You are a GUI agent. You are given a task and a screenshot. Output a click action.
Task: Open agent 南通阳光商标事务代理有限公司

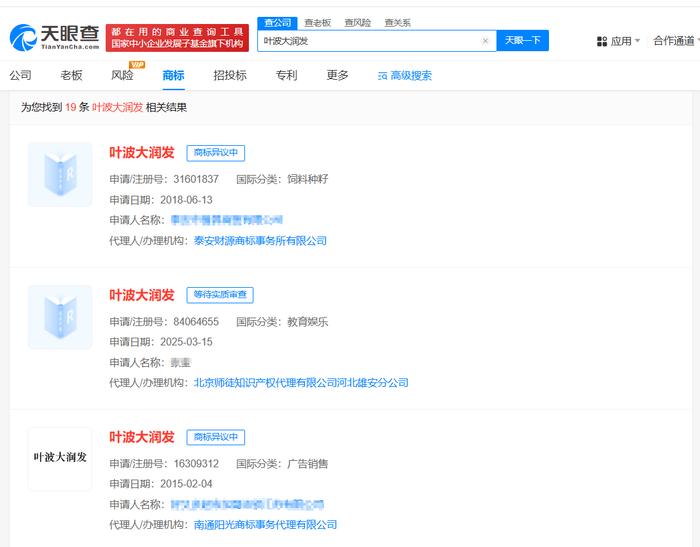(x=265, y=525)
